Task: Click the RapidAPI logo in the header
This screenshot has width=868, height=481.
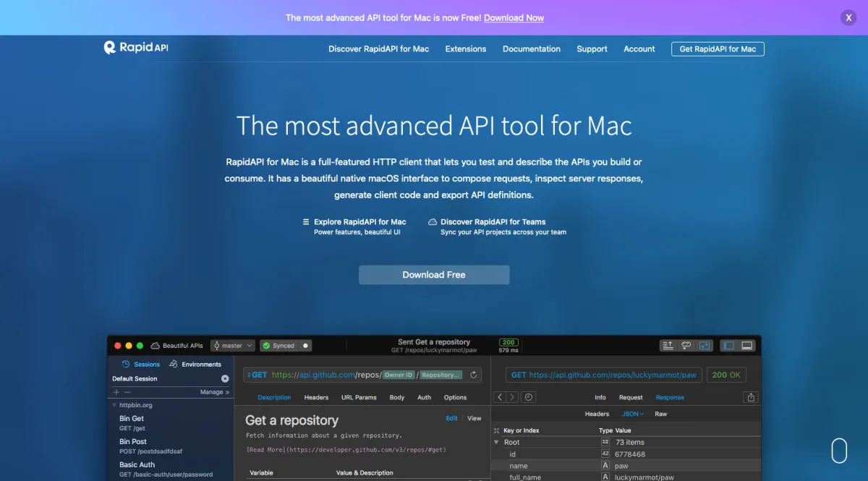Action: pyautogui.click(x=136, y=48)
